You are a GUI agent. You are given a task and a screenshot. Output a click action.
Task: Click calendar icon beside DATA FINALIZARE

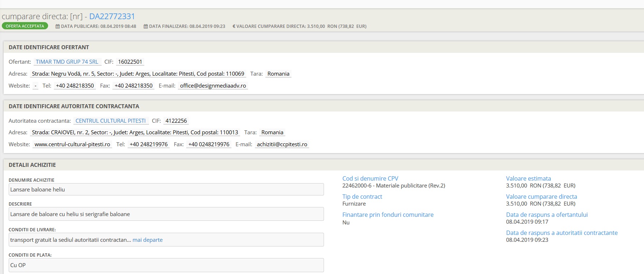click(146, 26)
